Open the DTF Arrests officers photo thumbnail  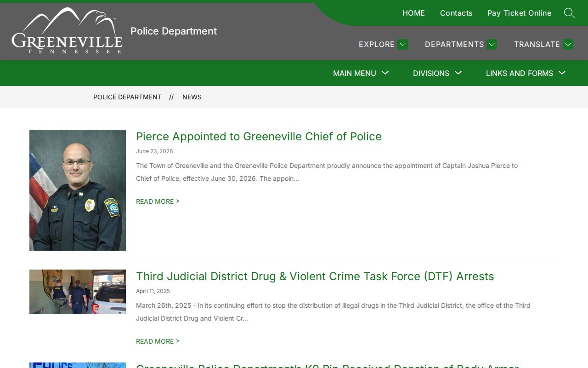click(78, 292)
